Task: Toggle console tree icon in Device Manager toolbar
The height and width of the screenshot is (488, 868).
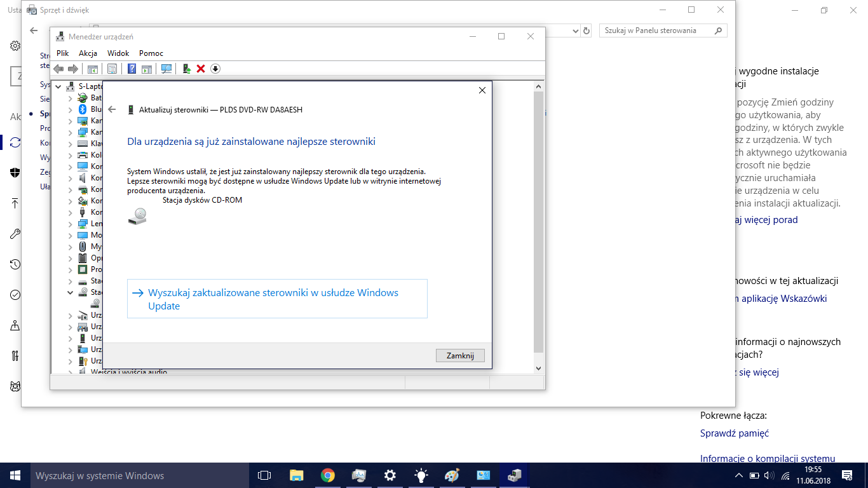Action: 93,69
